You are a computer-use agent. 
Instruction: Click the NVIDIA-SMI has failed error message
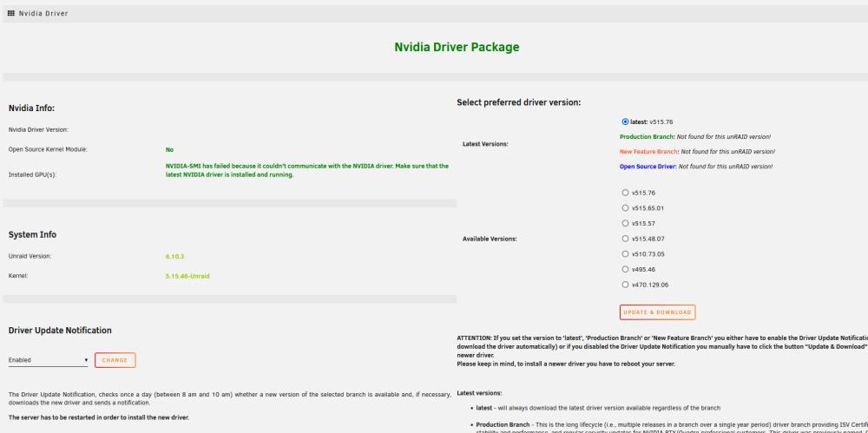(307, 170)
